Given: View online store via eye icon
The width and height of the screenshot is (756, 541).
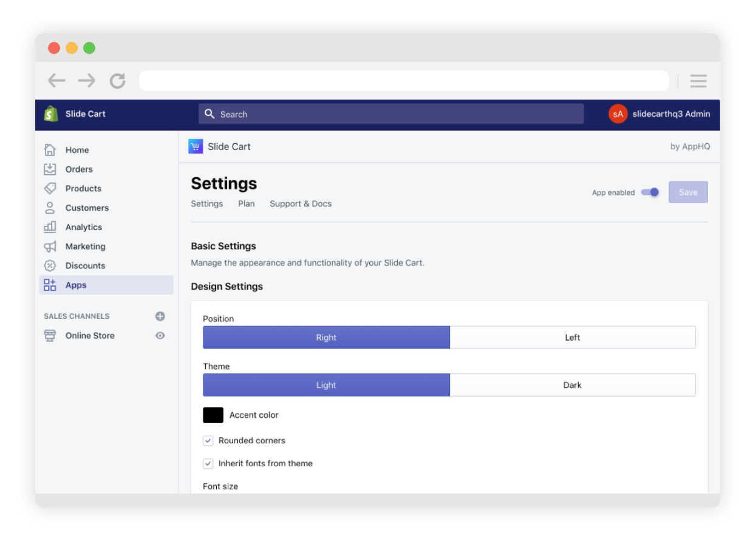Looking at the screenshot, I should 160,335.
